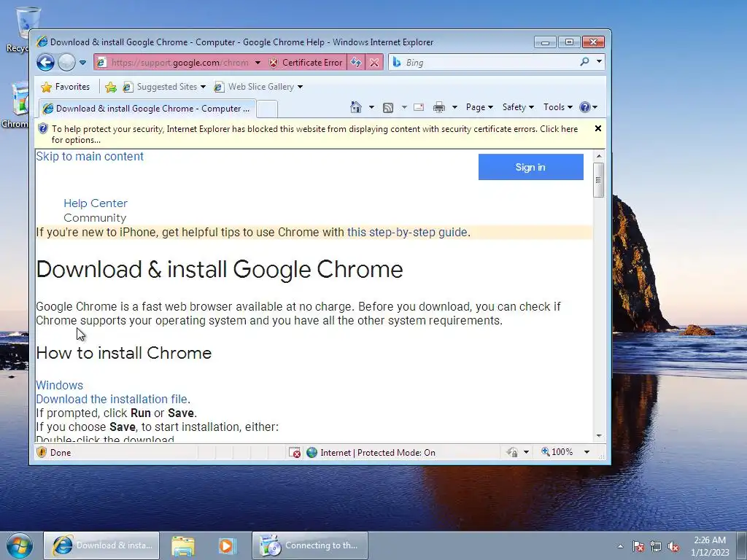Open the Page menu
The width and height of the screenshot is (747, 560).
coord(479,107)
